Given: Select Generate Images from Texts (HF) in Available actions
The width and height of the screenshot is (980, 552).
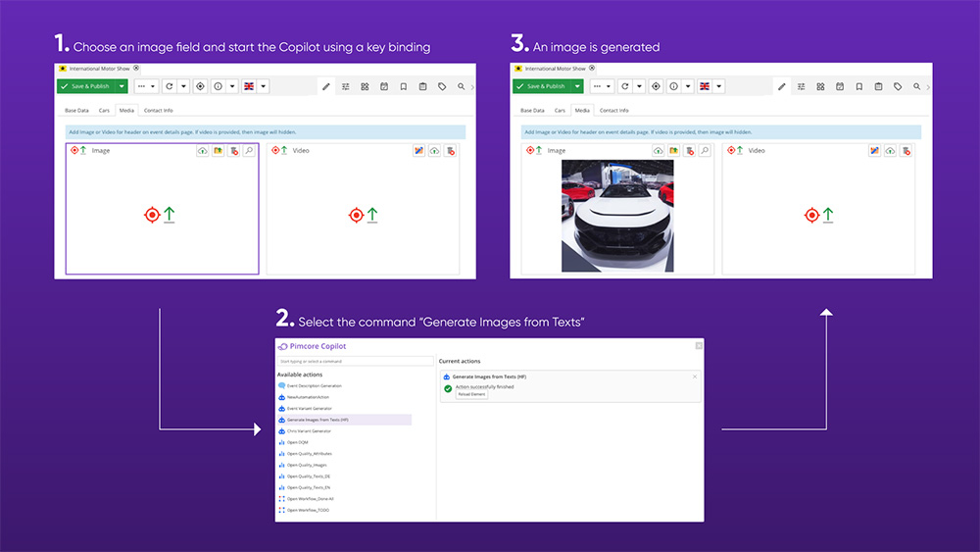Looking at the screenshot, I should click(344, 420).
